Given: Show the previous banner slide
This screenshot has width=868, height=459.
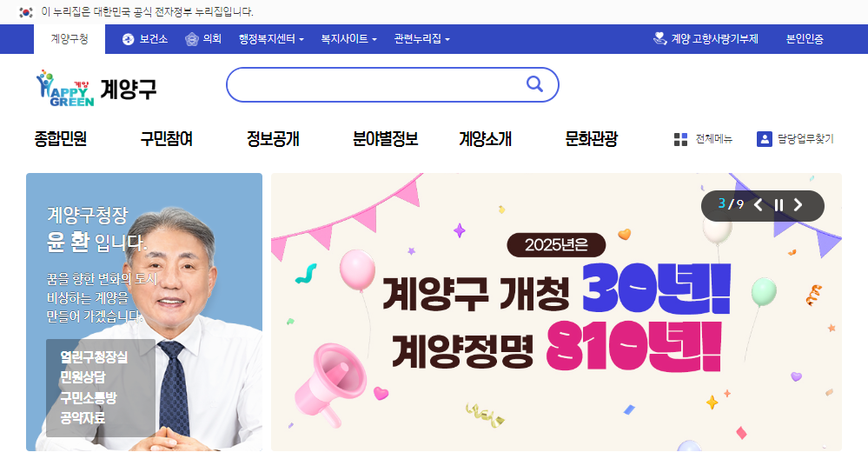Looking at the screenshot, I should coord(759,205).
